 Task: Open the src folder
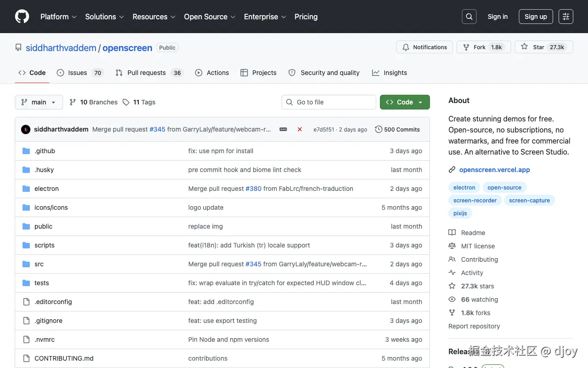click(39, 264)
